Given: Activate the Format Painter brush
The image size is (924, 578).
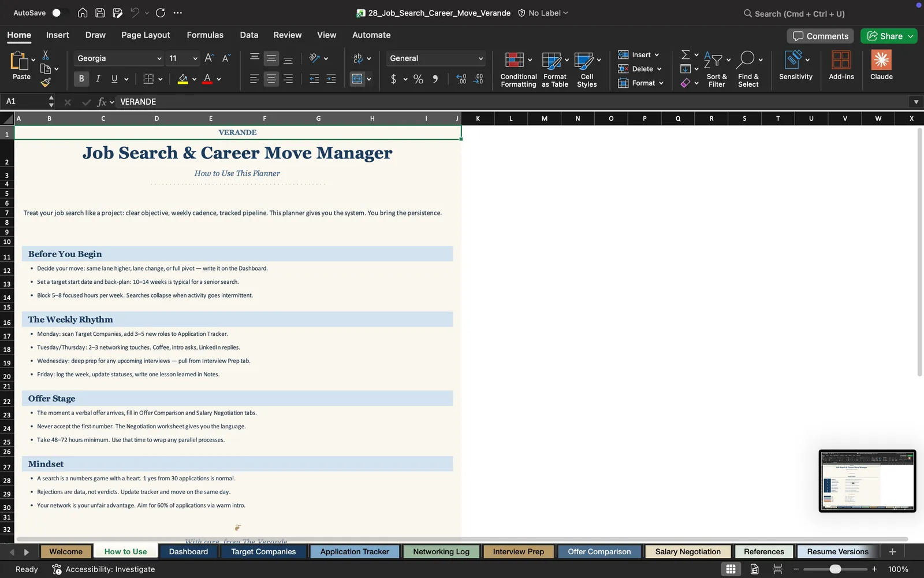Looking at the screenshot, I should pos(46,83).
